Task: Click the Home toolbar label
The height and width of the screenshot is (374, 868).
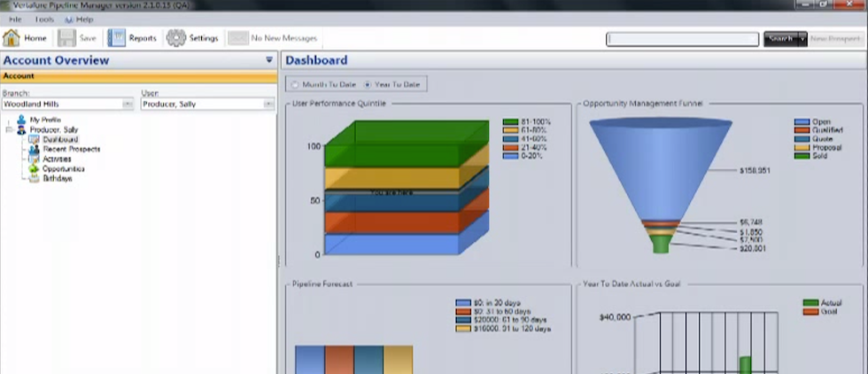Action: [35, 38]
